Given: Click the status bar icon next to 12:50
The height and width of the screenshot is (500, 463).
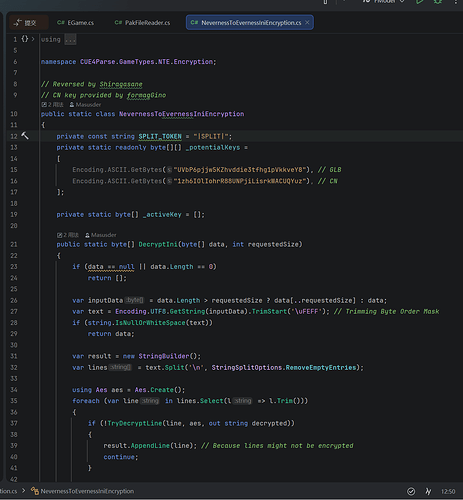Looking at the screenshot, I should [x=428, y=491].
